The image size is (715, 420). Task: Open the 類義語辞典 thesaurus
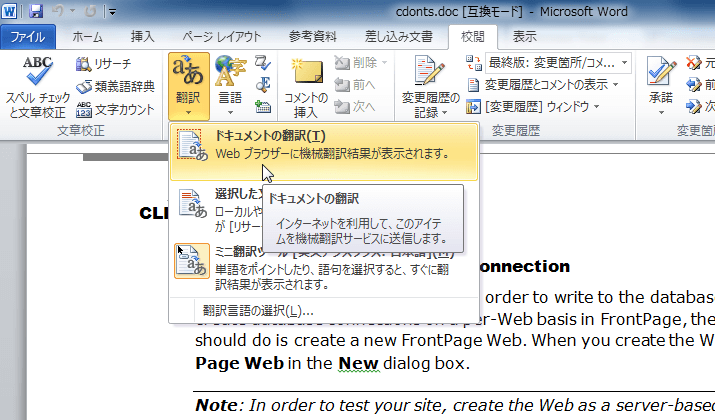tap(116, 87)
